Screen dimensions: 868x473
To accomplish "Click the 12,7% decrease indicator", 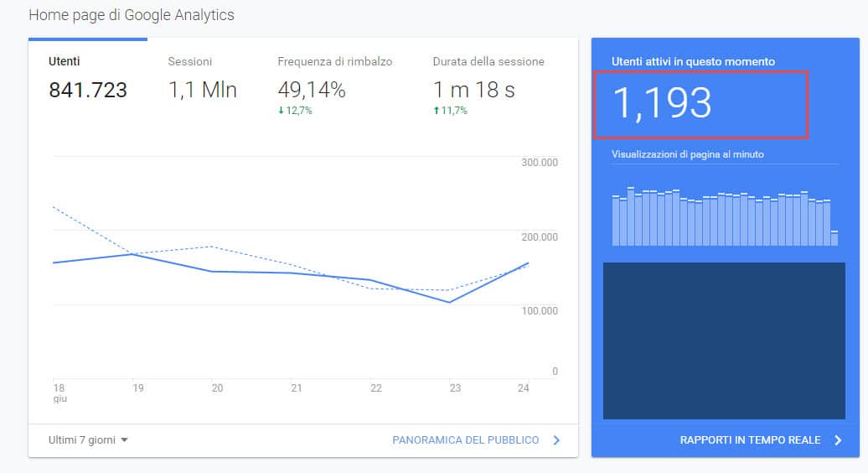I will pos(295,111).
